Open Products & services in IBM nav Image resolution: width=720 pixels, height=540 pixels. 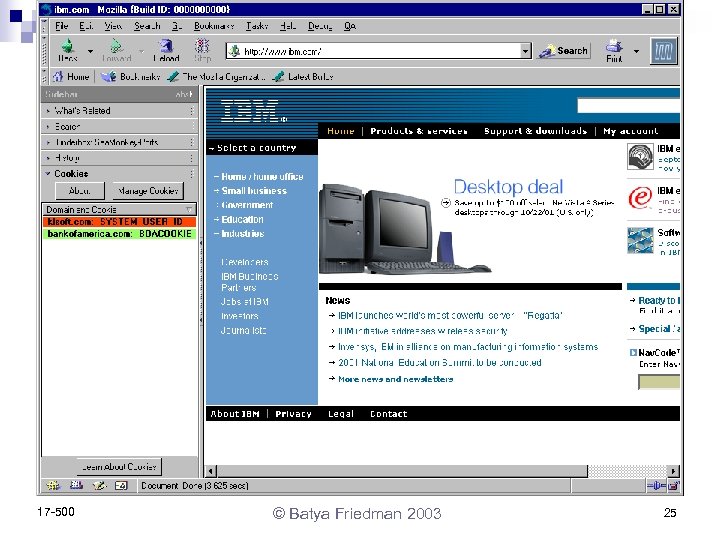(419, 131)
